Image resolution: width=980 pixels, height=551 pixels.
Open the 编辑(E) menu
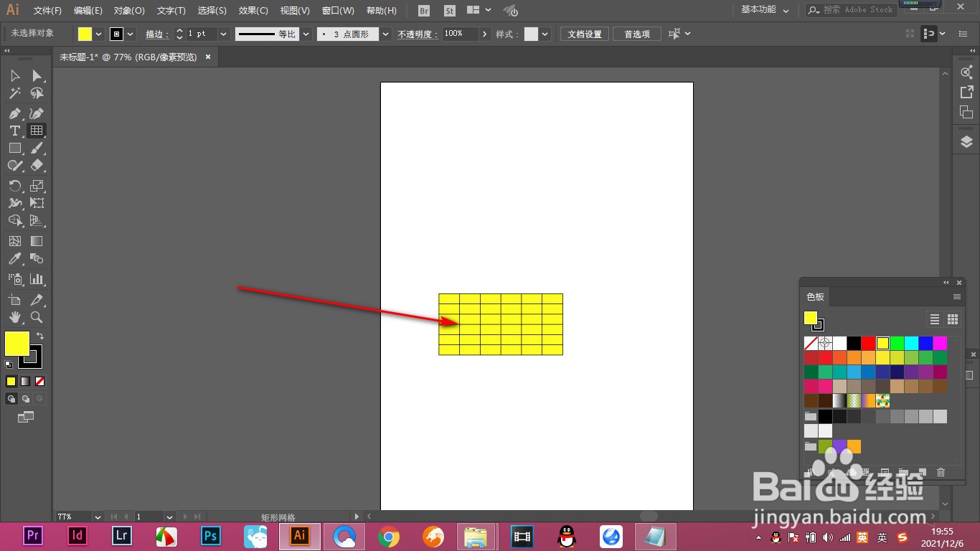pos(88,11)
